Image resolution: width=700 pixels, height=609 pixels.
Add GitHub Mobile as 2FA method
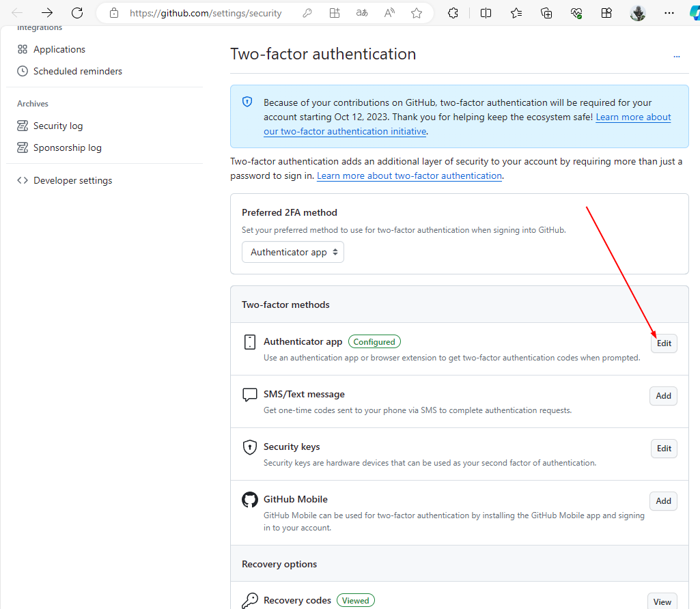point(663,501)
